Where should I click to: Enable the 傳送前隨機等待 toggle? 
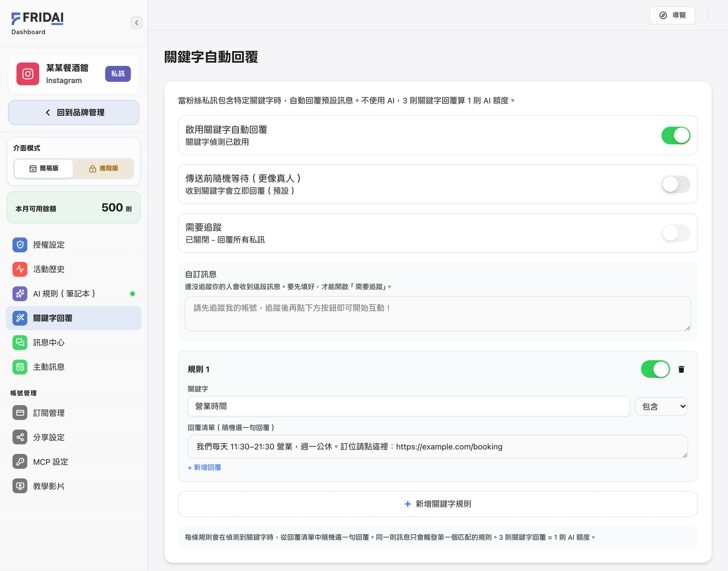pos(676,184)
